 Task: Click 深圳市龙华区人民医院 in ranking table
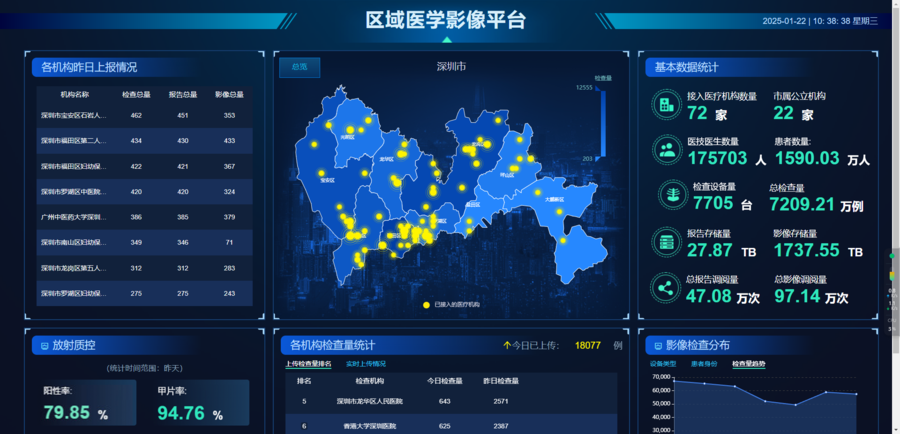click(x=370, y=401)
